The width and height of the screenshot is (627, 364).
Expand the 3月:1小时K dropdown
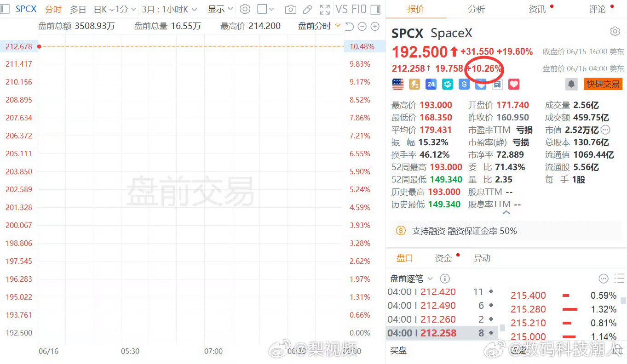coord(169,9)
